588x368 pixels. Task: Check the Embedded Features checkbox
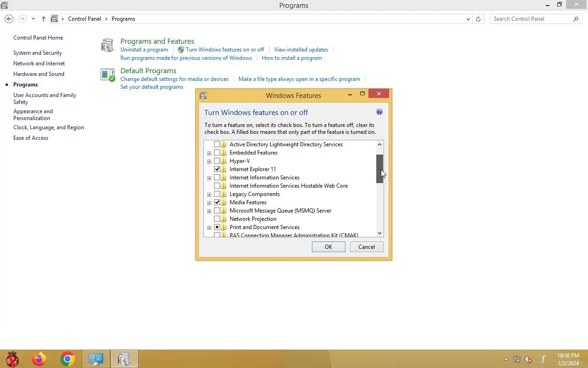pos(217,153)
